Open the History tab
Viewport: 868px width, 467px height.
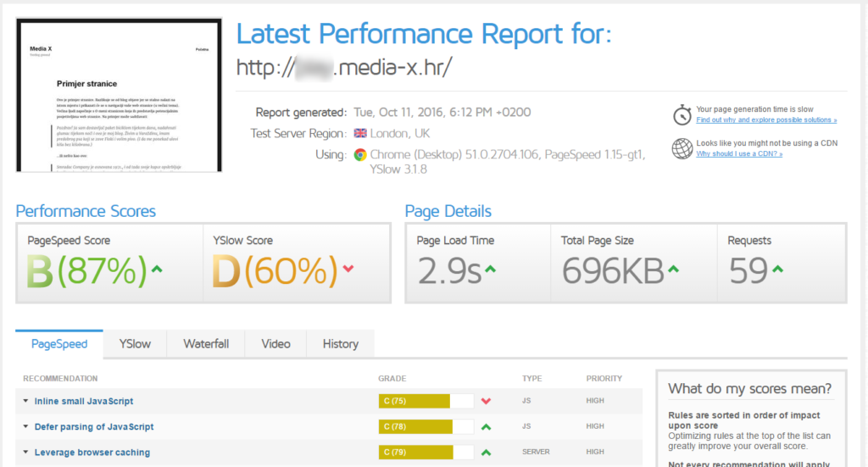(340, 344)
